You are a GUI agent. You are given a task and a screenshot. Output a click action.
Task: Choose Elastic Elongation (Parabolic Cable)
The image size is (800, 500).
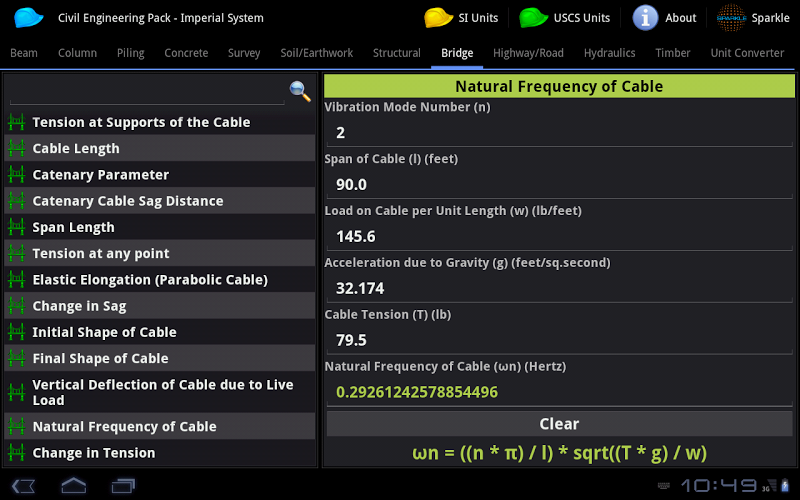pos(160,280)
